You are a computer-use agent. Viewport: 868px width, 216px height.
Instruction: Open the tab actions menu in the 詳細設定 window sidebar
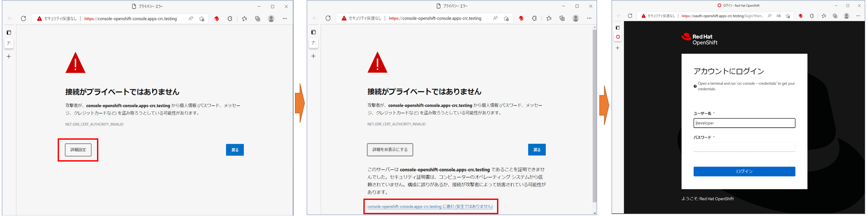click(x=9, y=33)
